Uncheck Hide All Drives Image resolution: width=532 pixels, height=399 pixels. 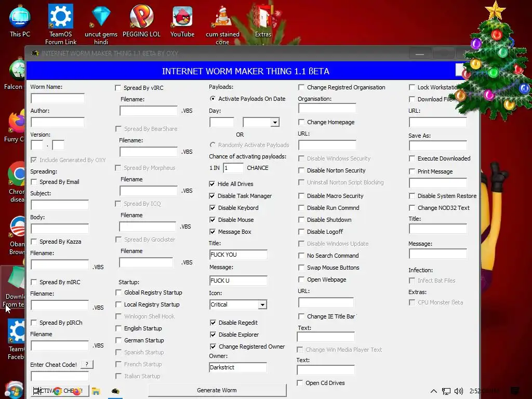click(x=212, y=184)
